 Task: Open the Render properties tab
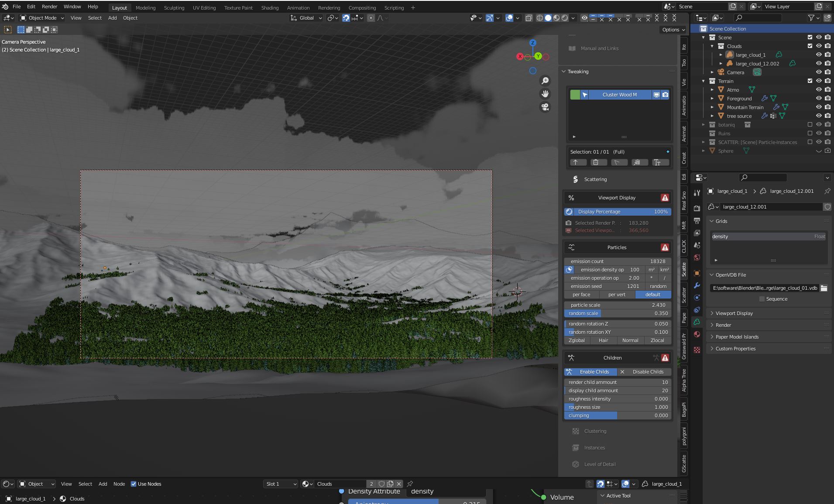point(697,208)
